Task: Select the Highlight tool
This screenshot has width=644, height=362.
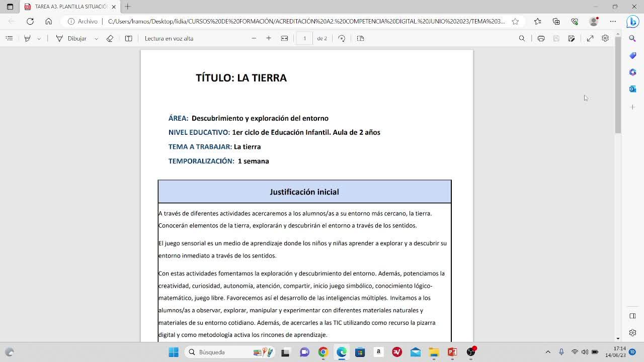Action: [x=28, y=38]
